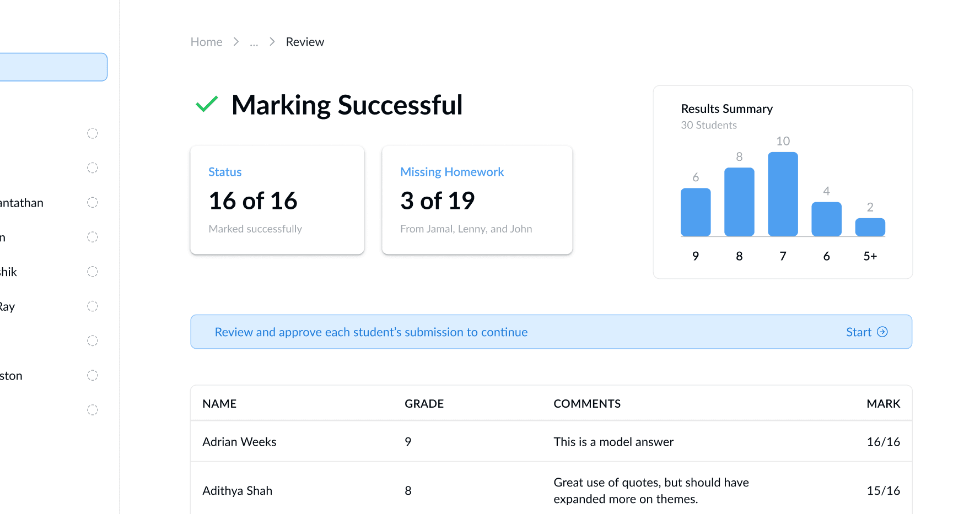Open the Missing Homework card
980x514 pixels.
point(477,200)
